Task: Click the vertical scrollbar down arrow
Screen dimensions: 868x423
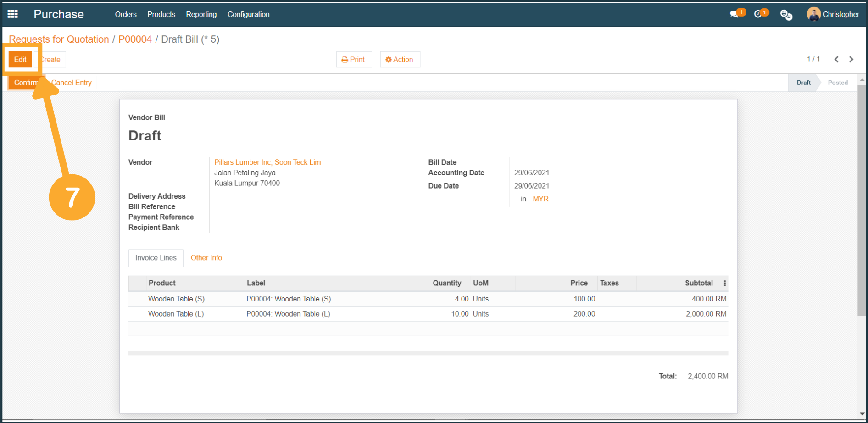Action: [862, 414]
